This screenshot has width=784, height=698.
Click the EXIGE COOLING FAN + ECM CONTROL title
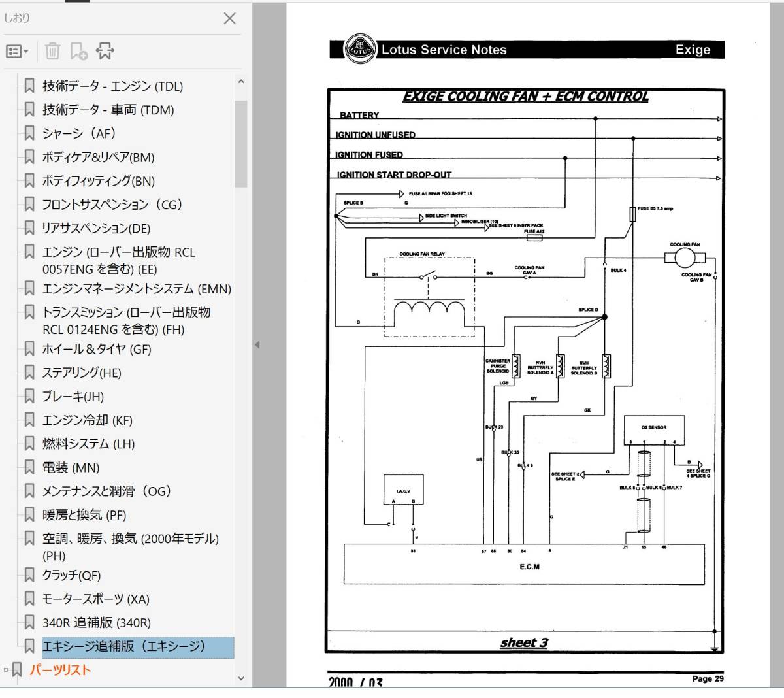525,97
